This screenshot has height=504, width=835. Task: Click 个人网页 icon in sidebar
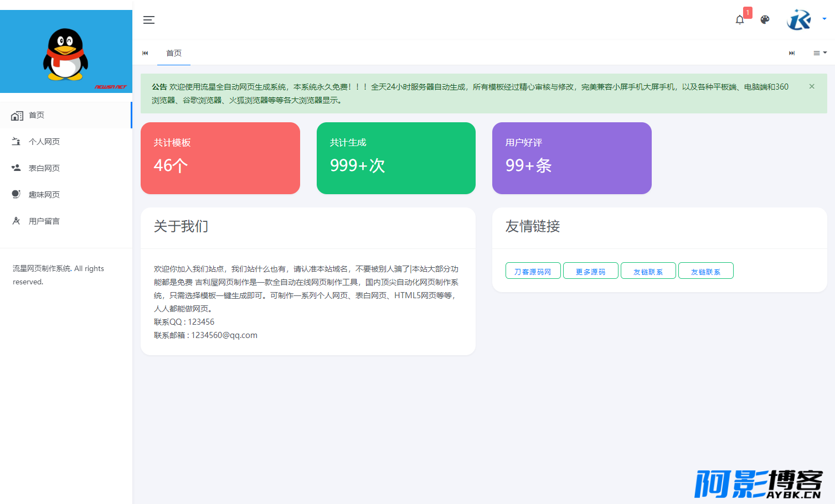[x=16, y=142]
